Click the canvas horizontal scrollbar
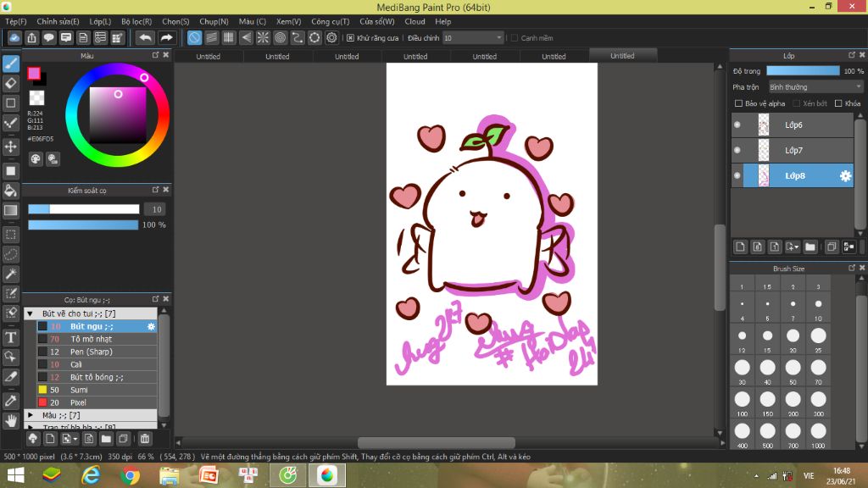This screenshot has width=868, height=488. pyautogui.click(x=437, y=442)
